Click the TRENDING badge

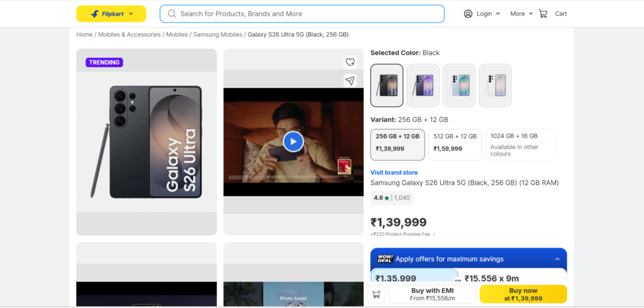point(104,62)
